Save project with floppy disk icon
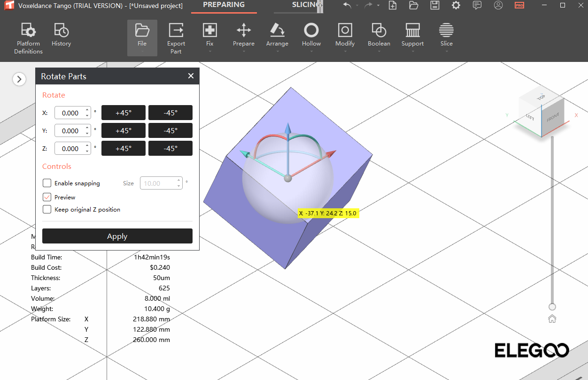 (x=435, y=6)
